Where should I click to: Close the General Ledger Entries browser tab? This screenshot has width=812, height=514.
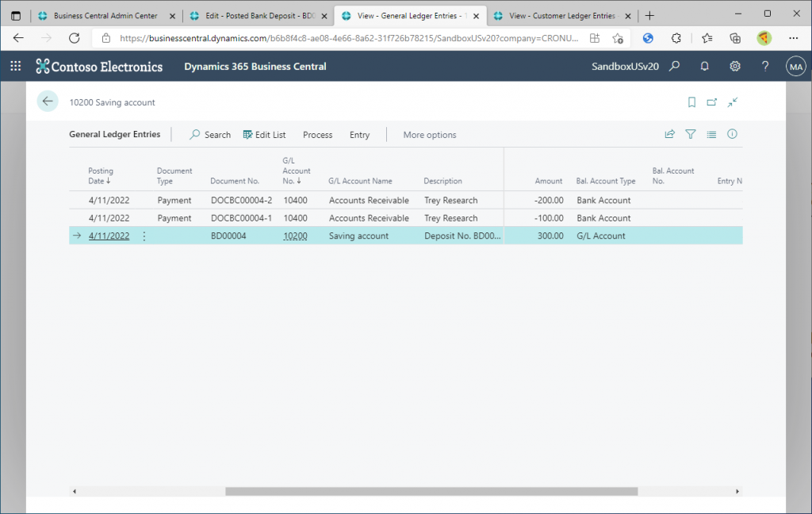pyautogui.click(x=476, y=16)
